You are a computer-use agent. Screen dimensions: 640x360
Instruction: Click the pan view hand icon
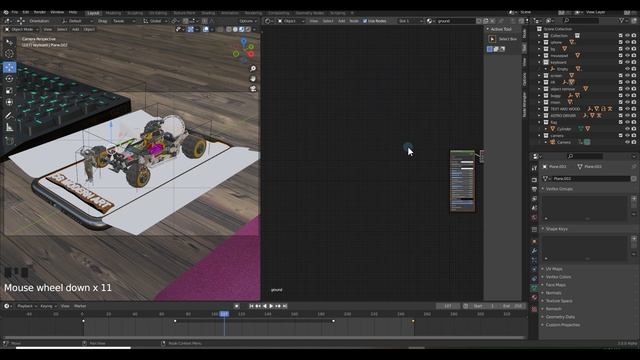[x=253, y=78]
